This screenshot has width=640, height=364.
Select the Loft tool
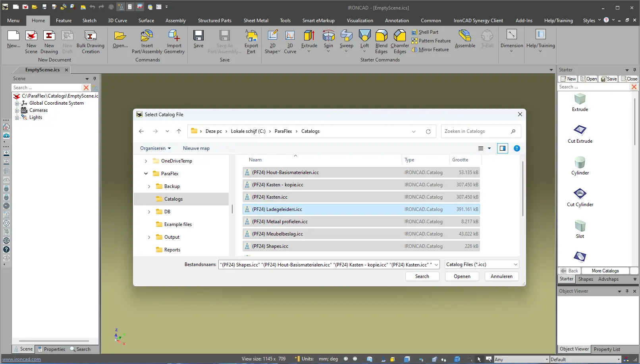[364, 36]
